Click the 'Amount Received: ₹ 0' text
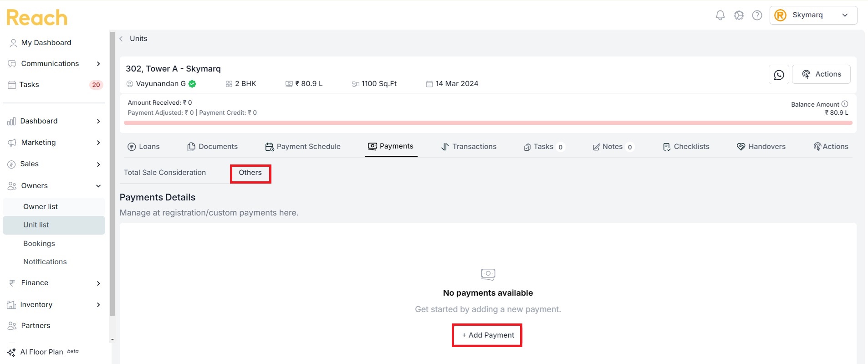The width and height of the screenshot is (868, 364). [x=160, y=103]
